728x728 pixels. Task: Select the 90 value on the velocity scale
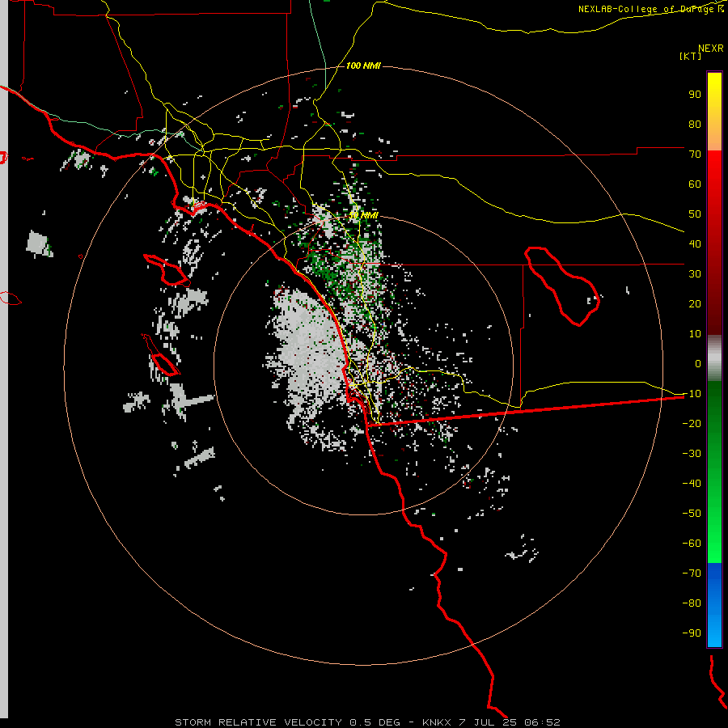click(695, 95)
